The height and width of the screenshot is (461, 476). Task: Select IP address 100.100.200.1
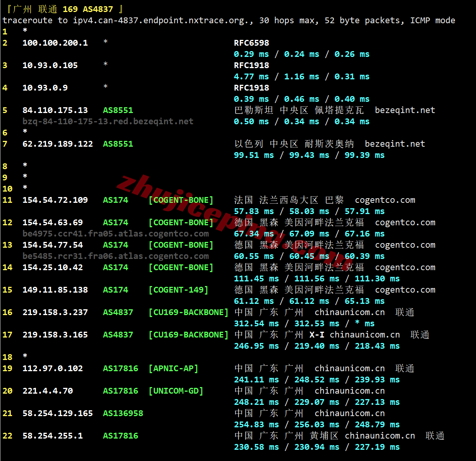pyautogui.click(x=55, y=43)
